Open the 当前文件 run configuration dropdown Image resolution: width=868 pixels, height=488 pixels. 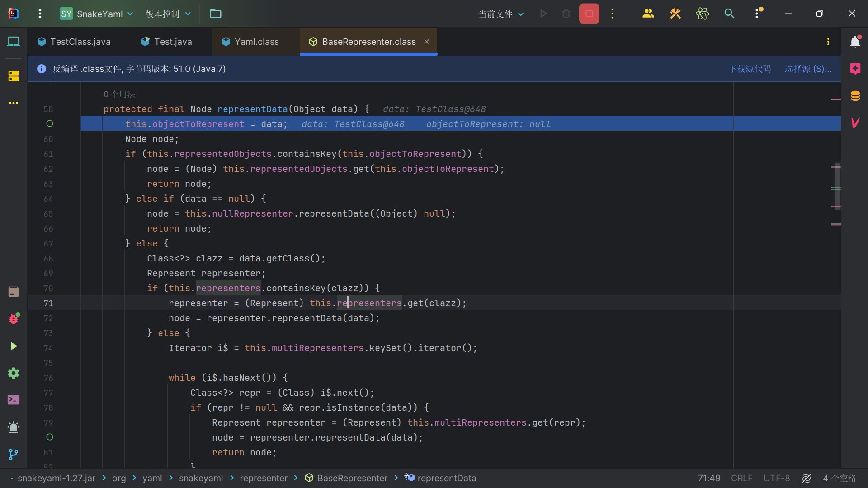point(501,14)
